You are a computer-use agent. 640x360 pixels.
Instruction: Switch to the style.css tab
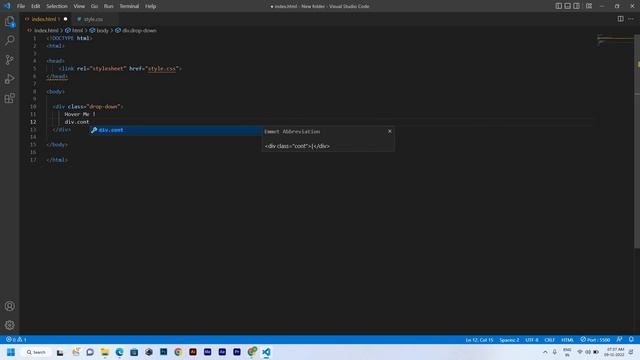(x=93, y=19)
